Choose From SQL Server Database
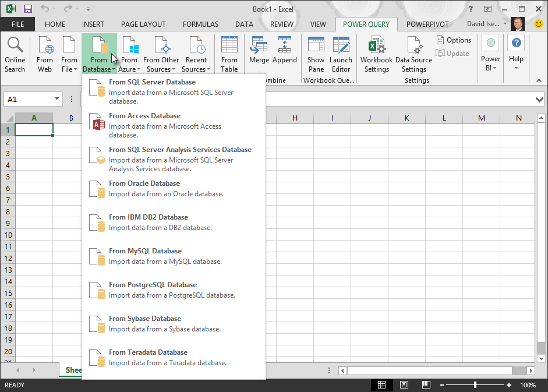 click(174, 91)
